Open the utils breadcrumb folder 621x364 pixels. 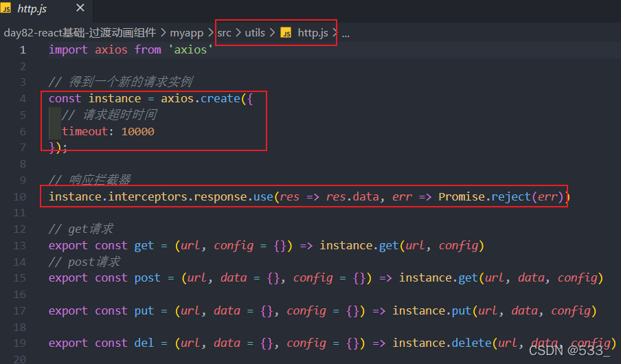255,33
